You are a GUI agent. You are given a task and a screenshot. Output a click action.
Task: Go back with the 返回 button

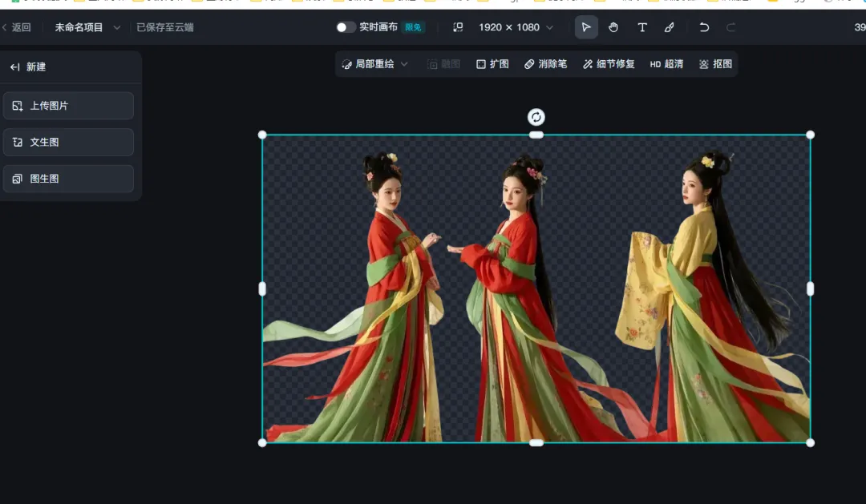pyautogui.click(x=16, y=27)
